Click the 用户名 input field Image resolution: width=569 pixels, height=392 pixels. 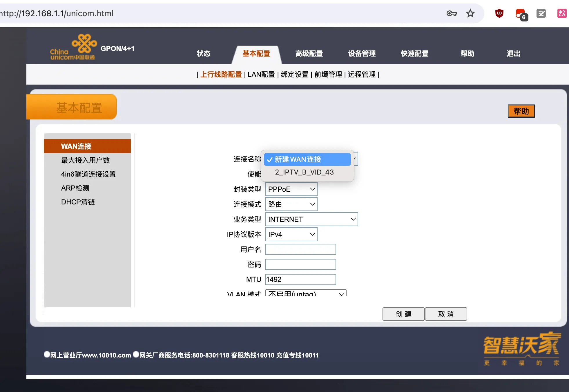point(300,249)
